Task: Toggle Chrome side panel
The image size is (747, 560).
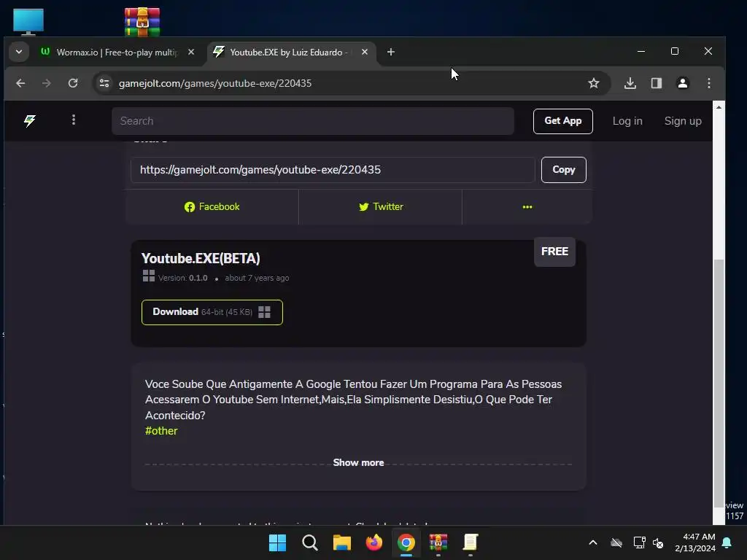Action: [657, 83]
